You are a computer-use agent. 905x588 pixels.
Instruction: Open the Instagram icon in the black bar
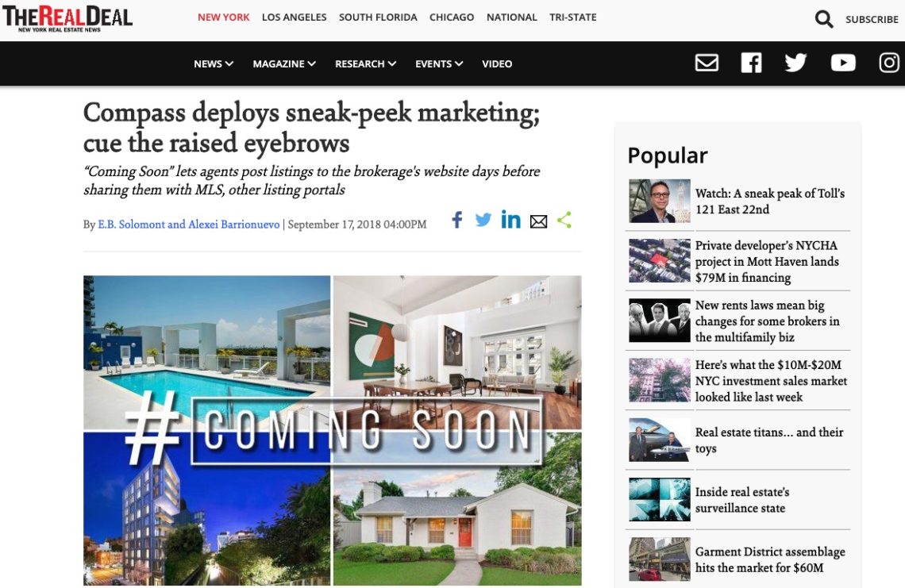(x=889, y=63)
